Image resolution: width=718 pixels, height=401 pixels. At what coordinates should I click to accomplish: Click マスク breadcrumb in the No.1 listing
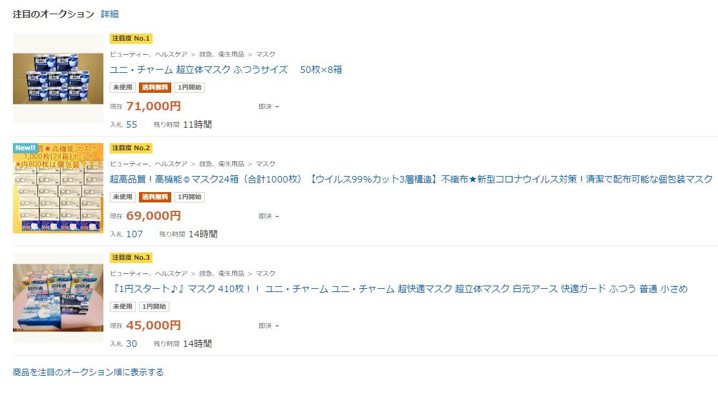pyautogui.click(x=266, y=54)
